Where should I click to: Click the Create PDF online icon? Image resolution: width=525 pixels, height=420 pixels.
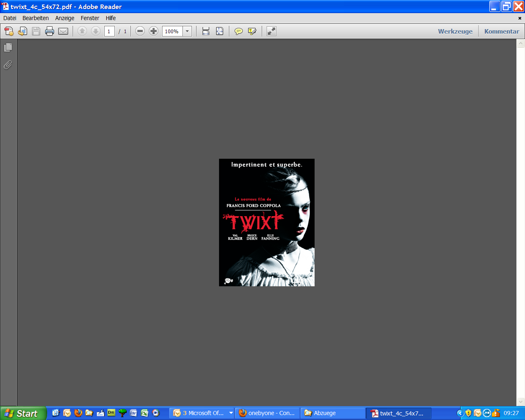[x=9, y=31]
